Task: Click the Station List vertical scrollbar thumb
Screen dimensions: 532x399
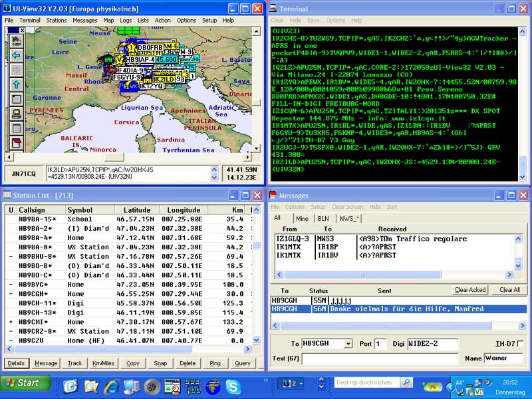Action: pyautogui.click(x=257, y=245)
